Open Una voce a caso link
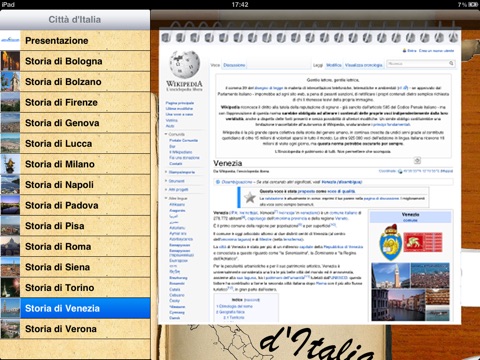Viewport: 480px width, 360px height. coord(179,114)
